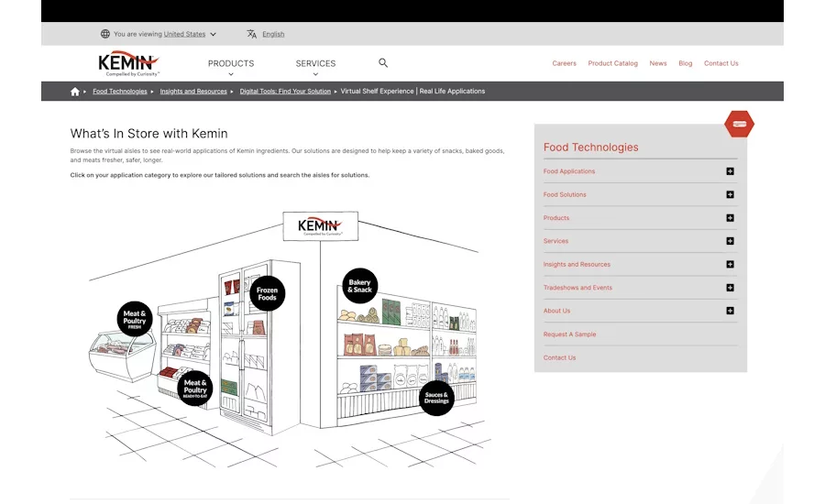Image resolution: width=825 pixels, height=504 pixels.
Task: Expand the sidebar Services plus icon
Action: [730, 241]
